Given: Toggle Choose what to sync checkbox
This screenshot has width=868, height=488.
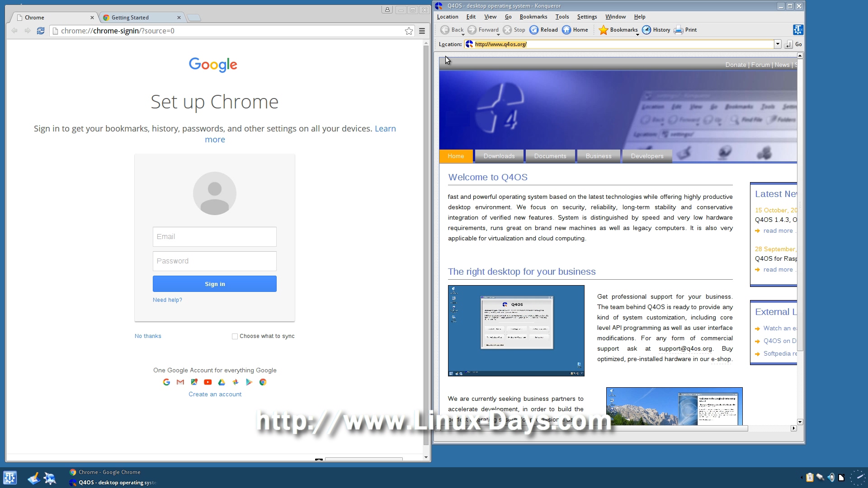Looking at the screenshot, I should 235,336.
